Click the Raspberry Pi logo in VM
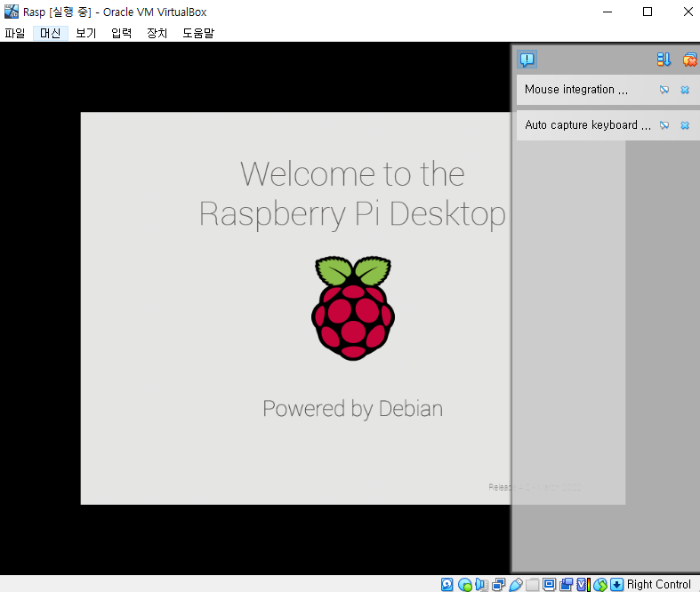 (353, 308)
